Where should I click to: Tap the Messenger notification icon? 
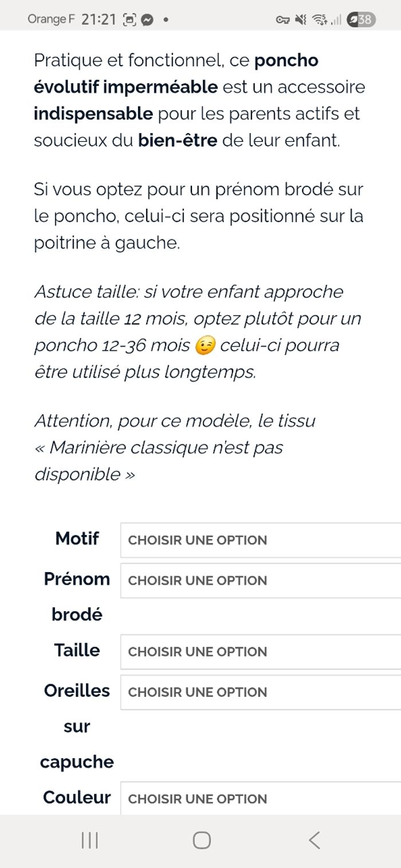pyautogui.click(x=147, y=19)
